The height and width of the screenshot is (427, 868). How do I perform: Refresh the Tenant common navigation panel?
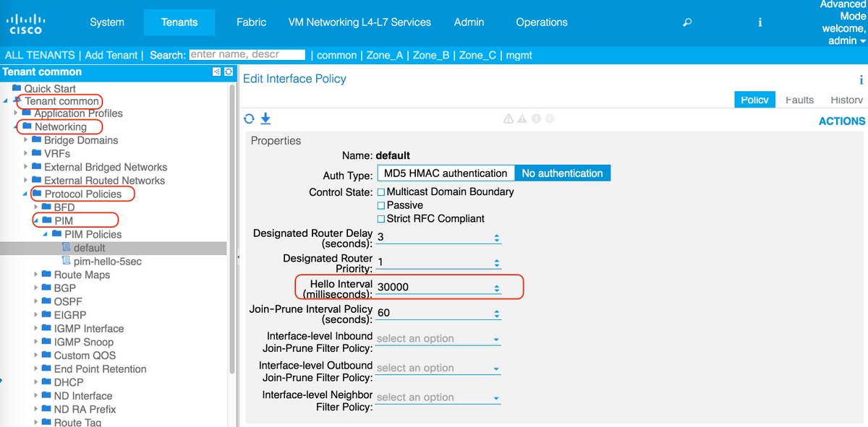(229, 72)
